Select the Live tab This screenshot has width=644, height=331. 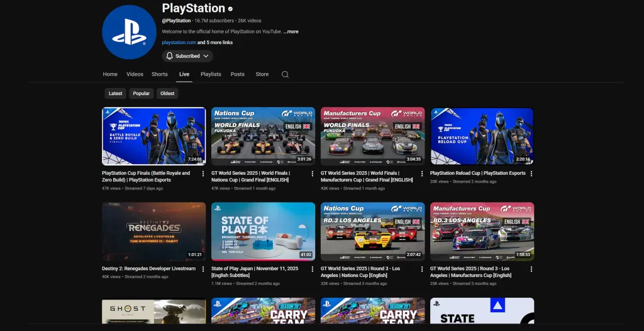[184, 74]
